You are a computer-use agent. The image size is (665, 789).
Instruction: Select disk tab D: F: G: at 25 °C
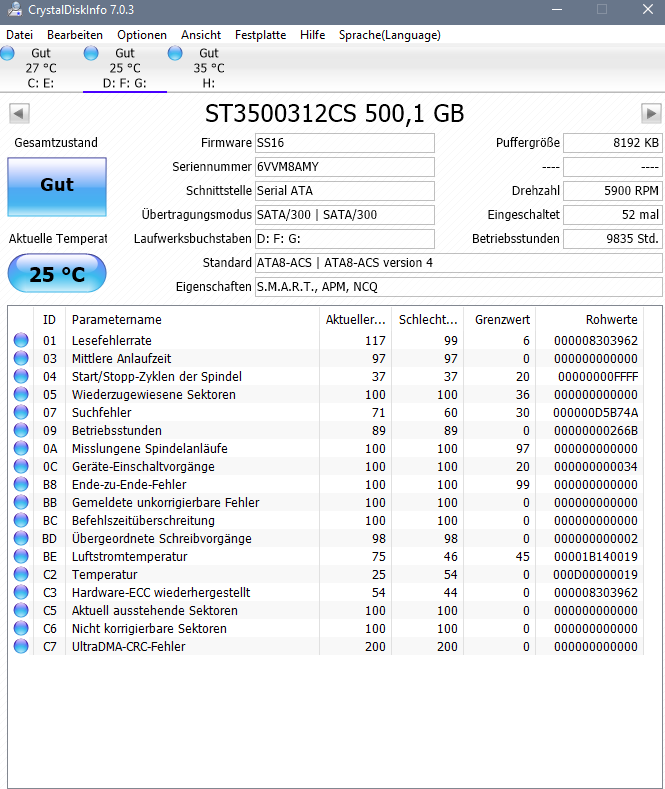(125, 68)
